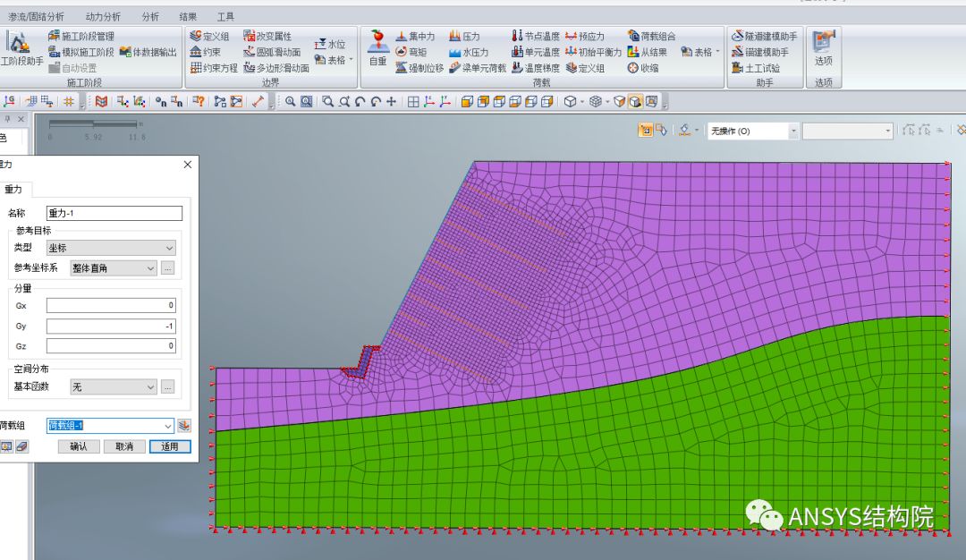Open 施工阶段管理 stage manager
The width and height of the screenshot is (966, 560).
tap(81, 37)
